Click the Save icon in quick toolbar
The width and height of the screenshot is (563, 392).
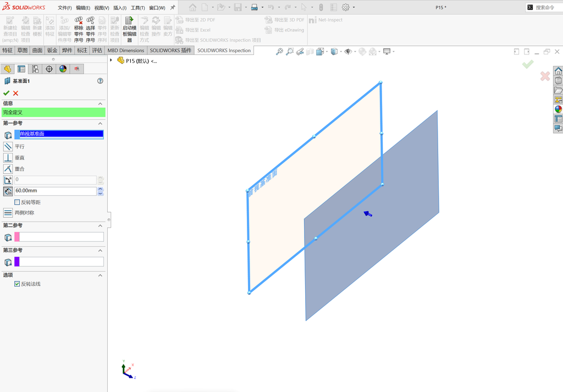point(238,7)
